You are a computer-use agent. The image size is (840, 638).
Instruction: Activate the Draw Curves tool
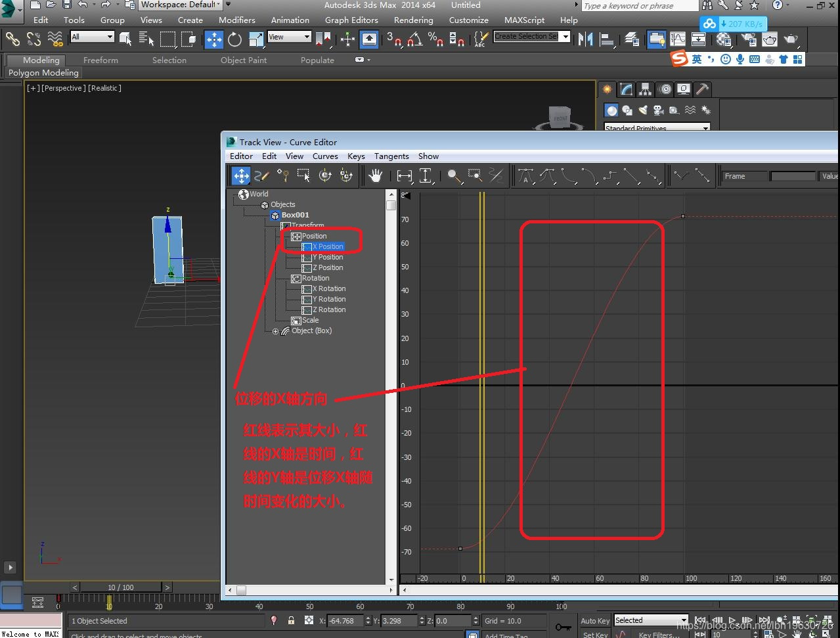point(262,175)
